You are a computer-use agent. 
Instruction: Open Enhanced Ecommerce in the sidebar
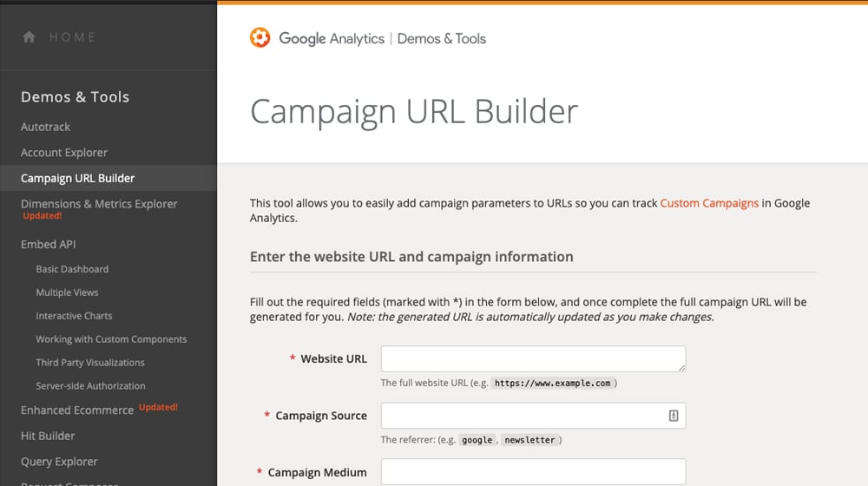pyautogui.click(x=77, y=410)
